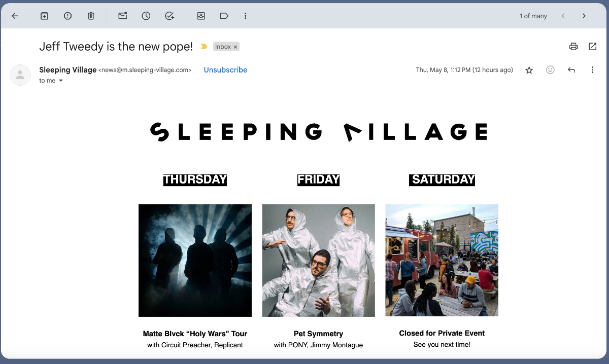This screenshot has width=609, height=364.
Task: Report this email as spam
Action: point(67,16)
